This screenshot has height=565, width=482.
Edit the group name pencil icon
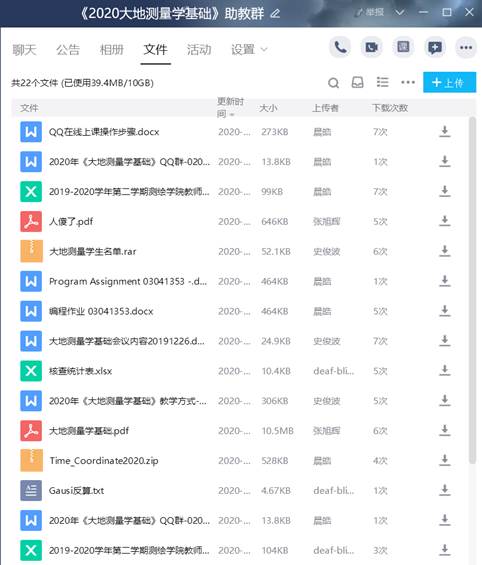point(276,14)
